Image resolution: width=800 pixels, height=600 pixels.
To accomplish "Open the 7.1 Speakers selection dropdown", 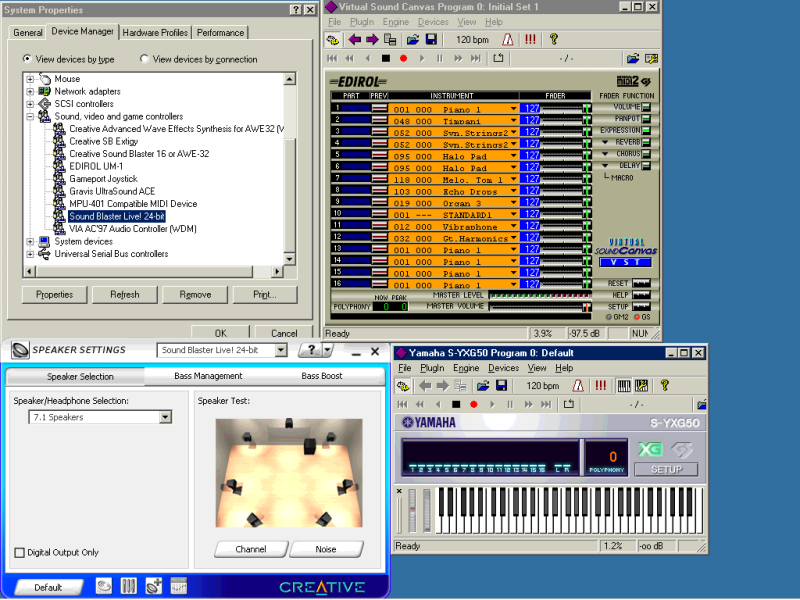I will (x=165, y=417).
